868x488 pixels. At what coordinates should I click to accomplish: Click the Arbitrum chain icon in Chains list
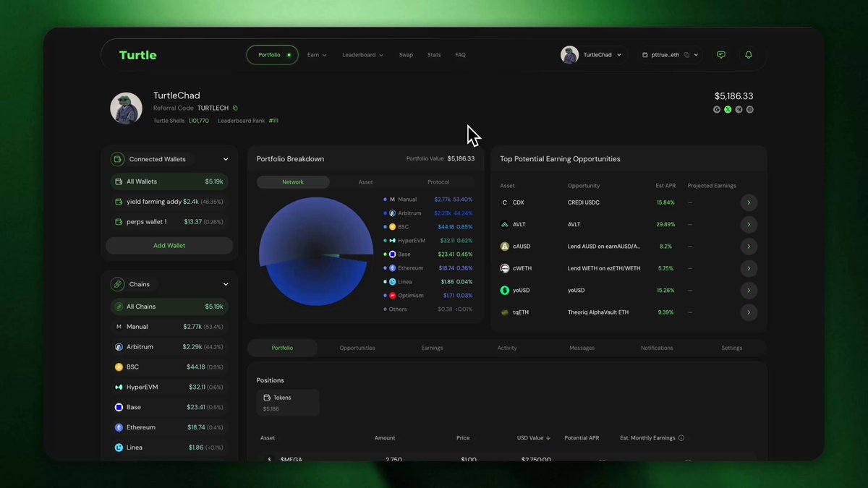point(119,347)
